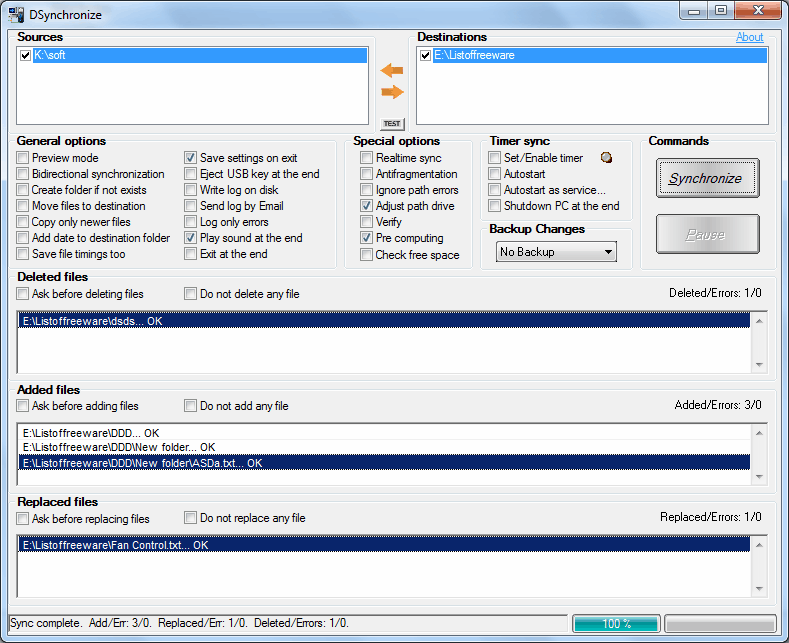Screen dimensions: 789x643
Task: Select added entry DDD\New folder... OK
Action: click(x=384, y=447)
